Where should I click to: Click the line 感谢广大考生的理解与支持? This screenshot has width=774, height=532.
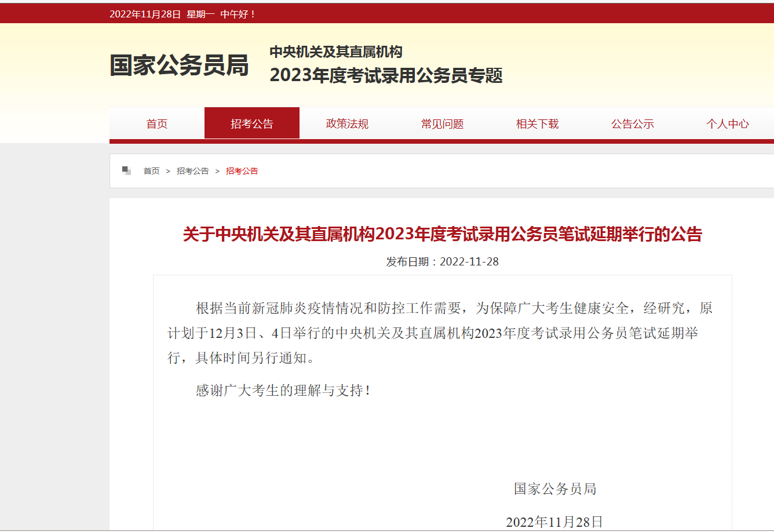283,391
